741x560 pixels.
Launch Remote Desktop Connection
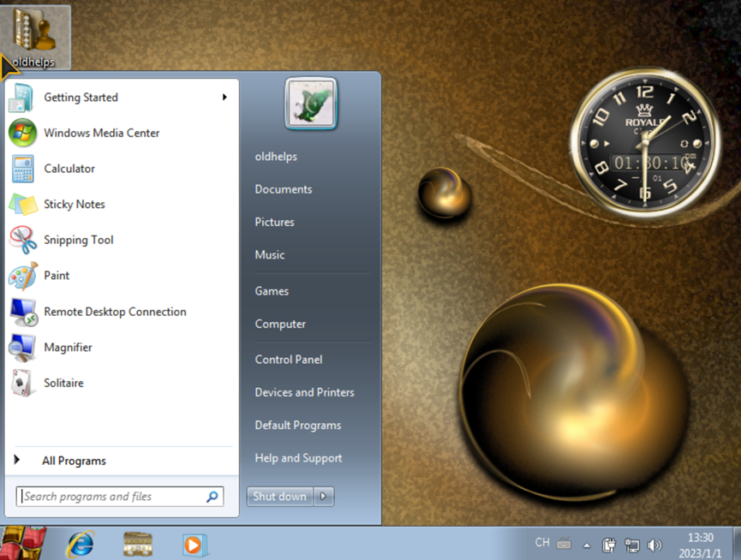115,312
